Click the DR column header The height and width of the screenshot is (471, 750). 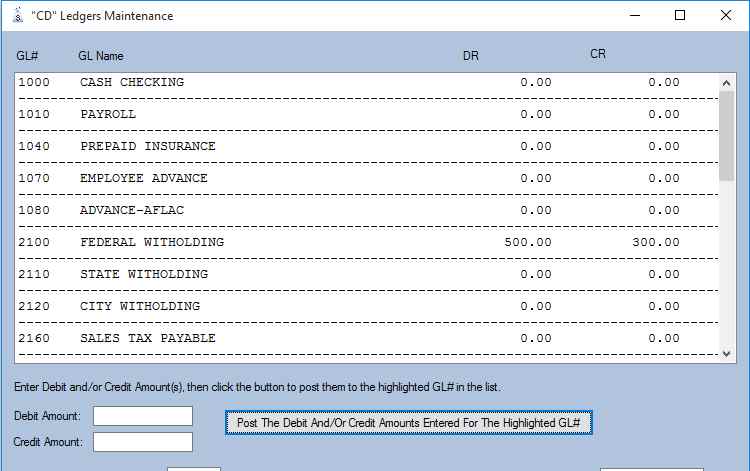[x=471, y=56]
